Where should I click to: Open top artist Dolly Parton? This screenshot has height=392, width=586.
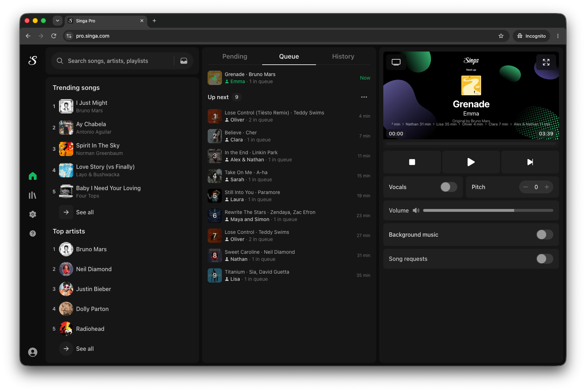pos(122,309)
